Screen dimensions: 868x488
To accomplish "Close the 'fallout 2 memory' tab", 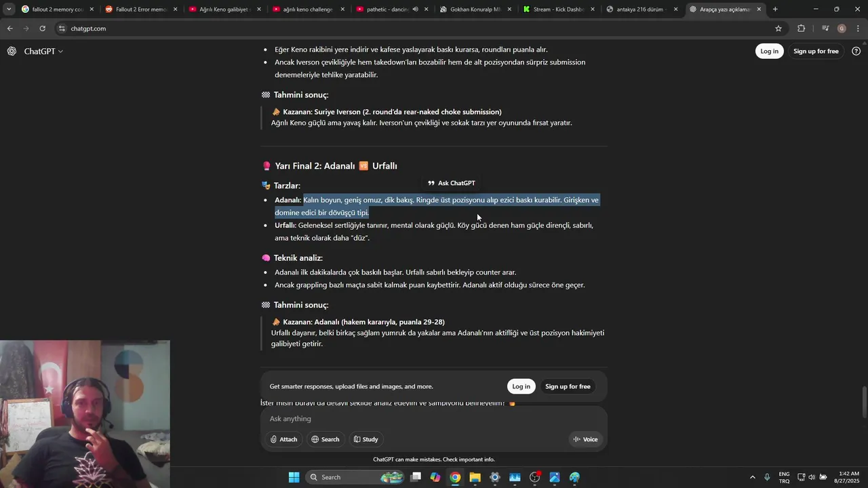I will (92, 9).
